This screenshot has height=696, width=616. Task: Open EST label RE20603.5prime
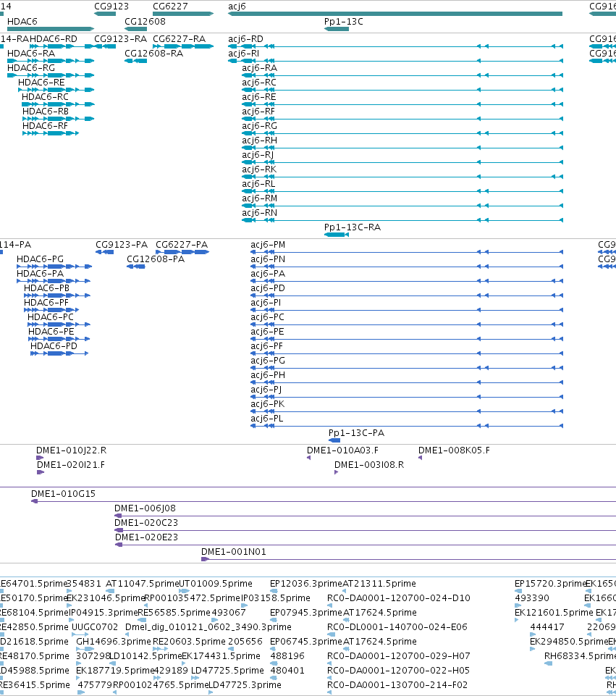[190, 642]
